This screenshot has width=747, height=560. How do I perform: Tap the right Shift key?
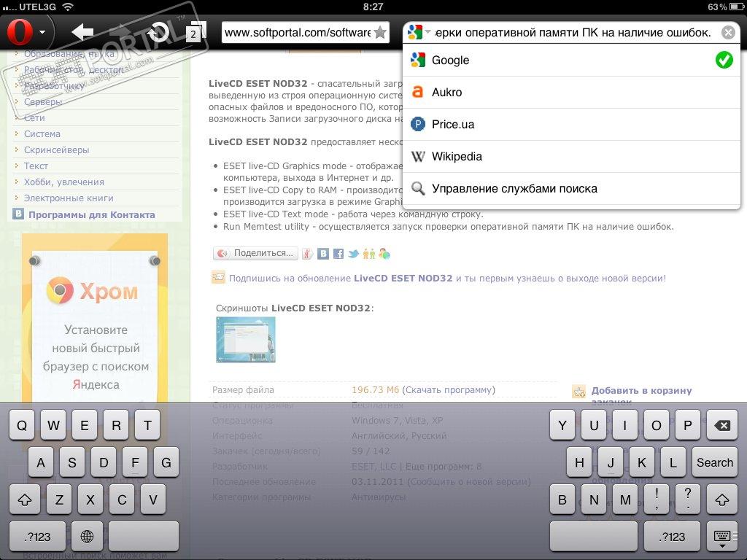[x=722, y=499]
